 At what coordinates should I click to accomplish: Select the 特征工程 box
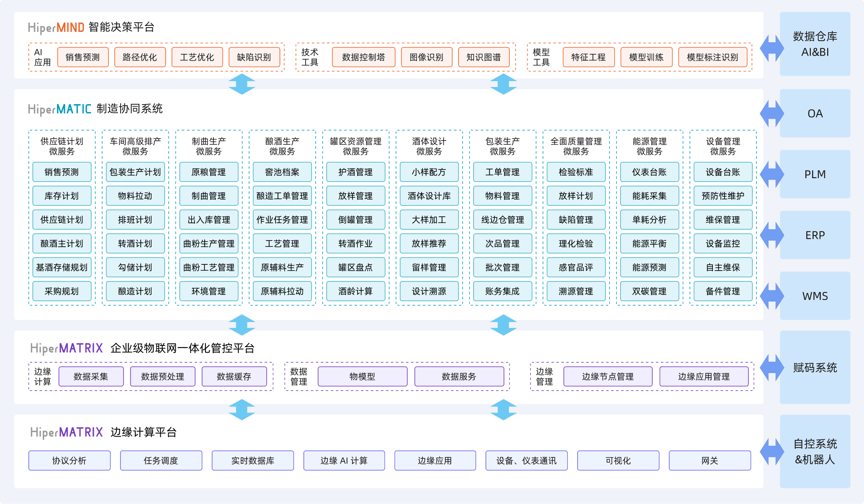coord(589,57)
